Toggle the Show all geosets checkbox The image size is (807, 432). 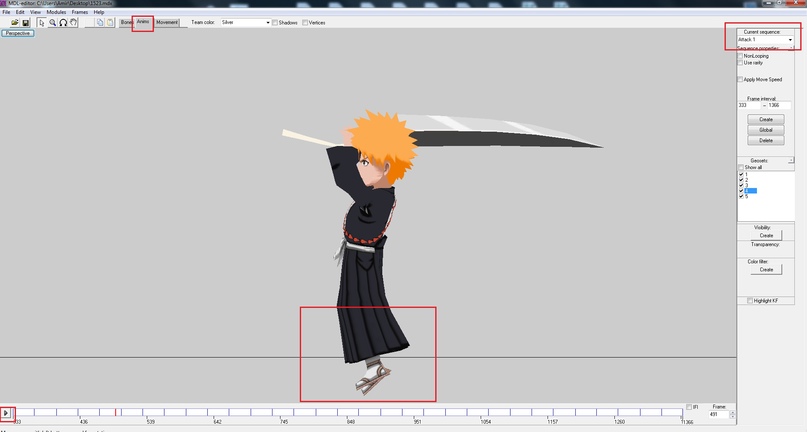click(741, 167)
